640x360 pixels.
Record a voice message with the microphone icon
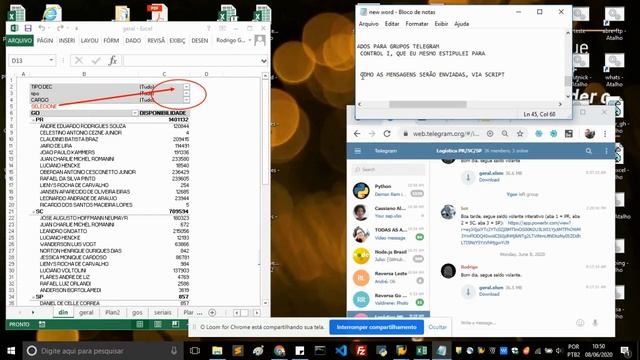[595, 323]
